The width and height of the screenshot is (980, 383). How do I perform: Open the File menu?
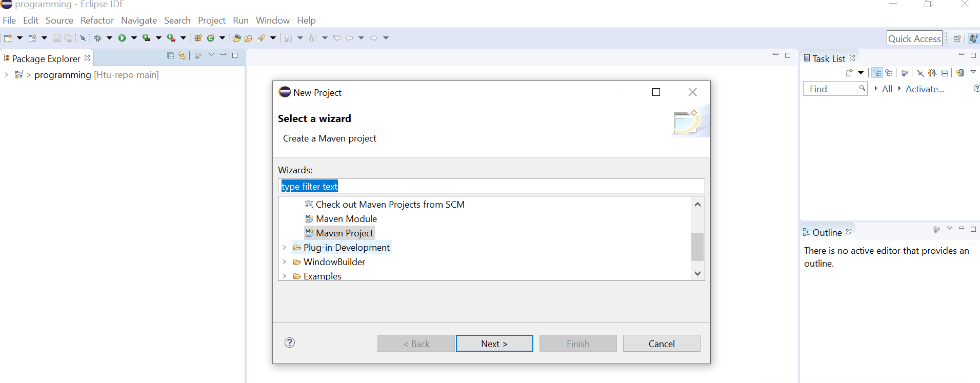[x=9, y=21]
